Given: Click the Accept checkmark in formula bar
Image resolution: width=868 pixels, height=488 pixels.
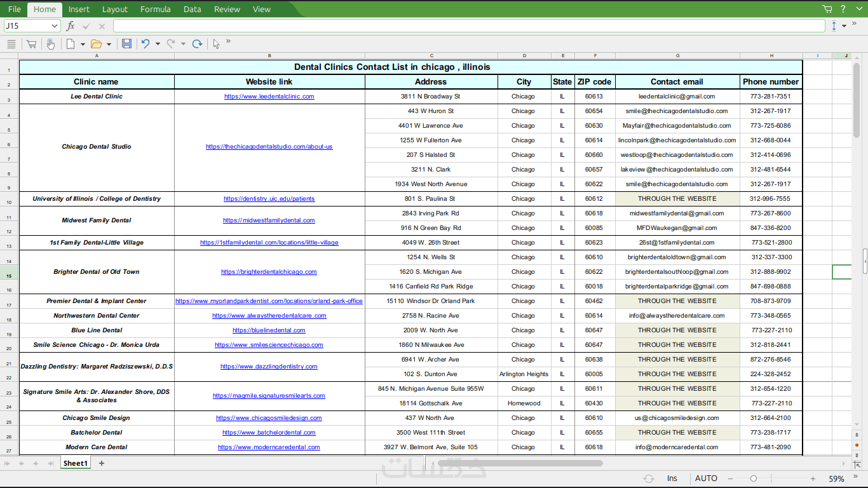Looking at the screenshot, I should point(86,26).
